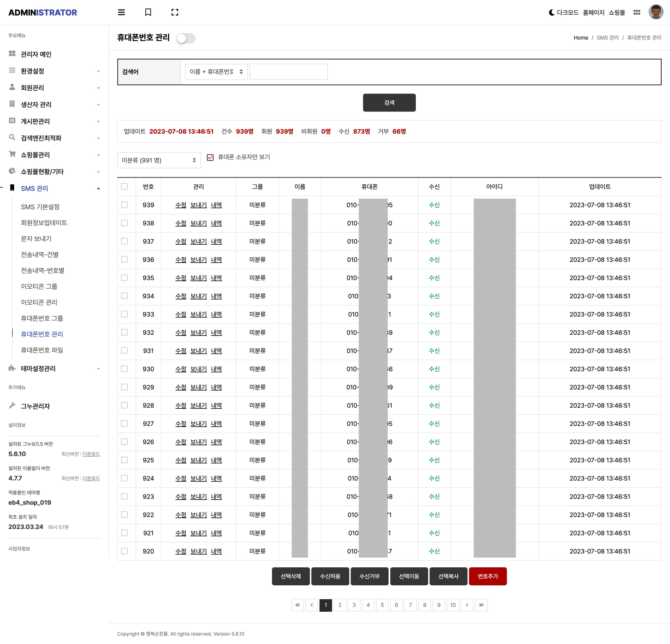Screen dimensions: 670x644
Task: Open the 미분류 (991 명) group dropdown
Action: click(159, 160)
